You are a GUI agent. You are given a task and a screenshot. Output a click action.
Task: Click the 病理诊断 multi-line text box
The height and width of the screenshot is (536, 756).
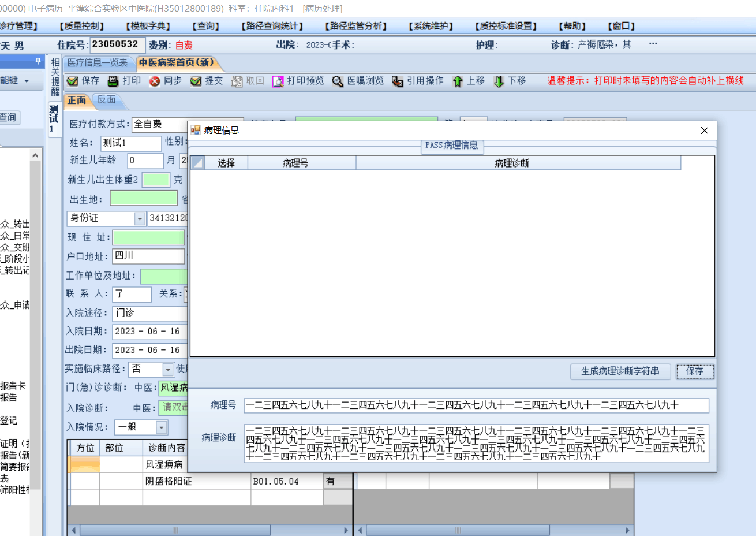coord(477,444)
